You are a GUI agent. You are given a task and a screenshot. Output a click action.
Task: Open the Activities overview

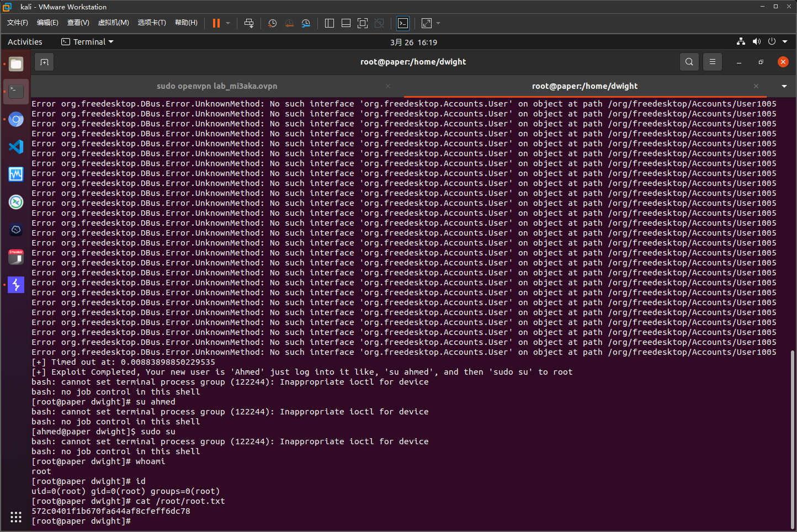click(25, 42)
